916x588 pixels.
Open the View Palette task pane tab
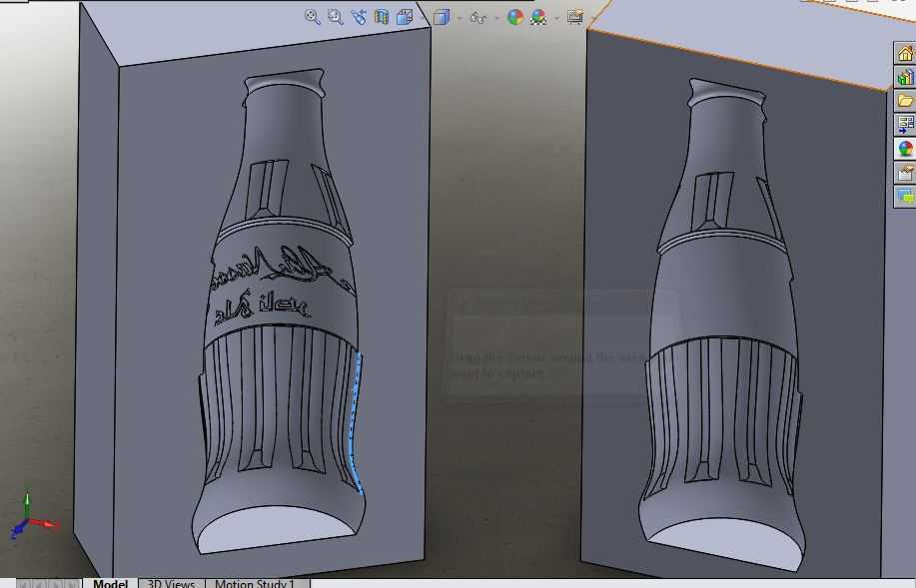905,125
